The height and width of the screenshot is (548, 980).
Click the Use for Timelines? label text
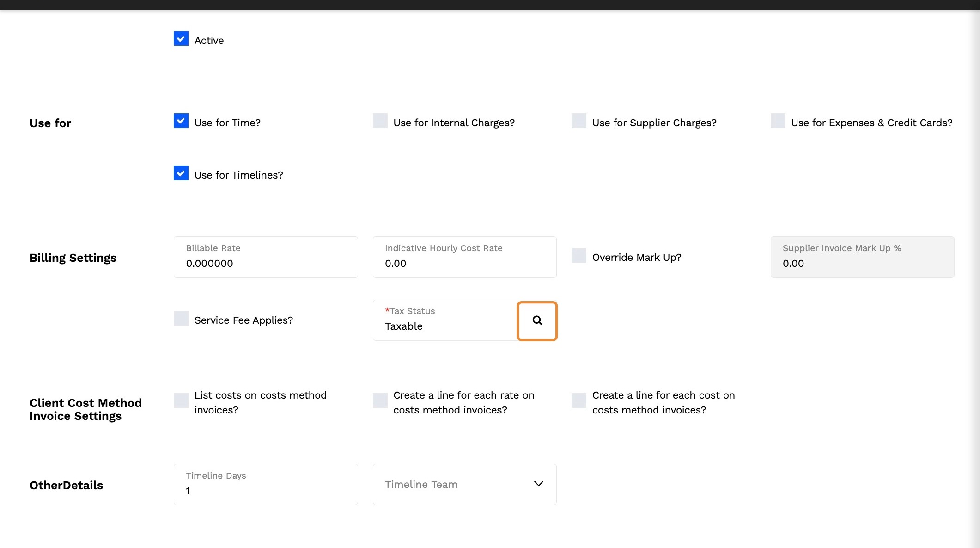click(238, 175)
